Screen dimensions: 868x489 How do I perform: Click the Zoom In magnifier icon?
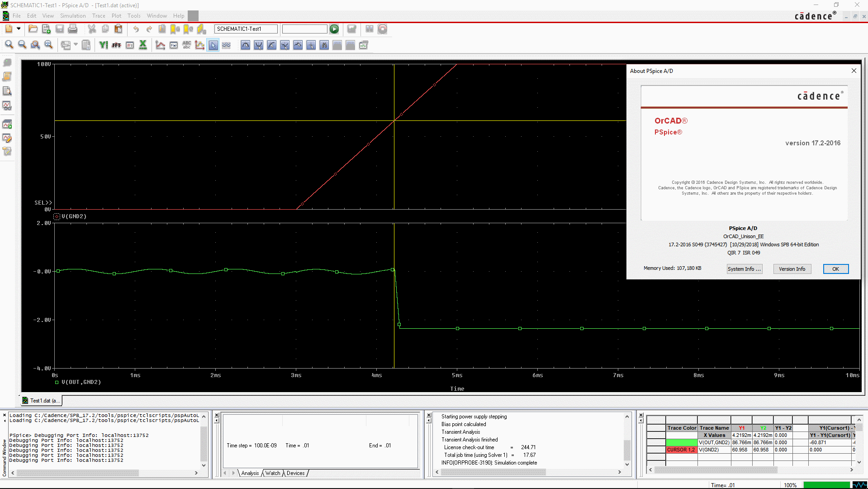9,45
